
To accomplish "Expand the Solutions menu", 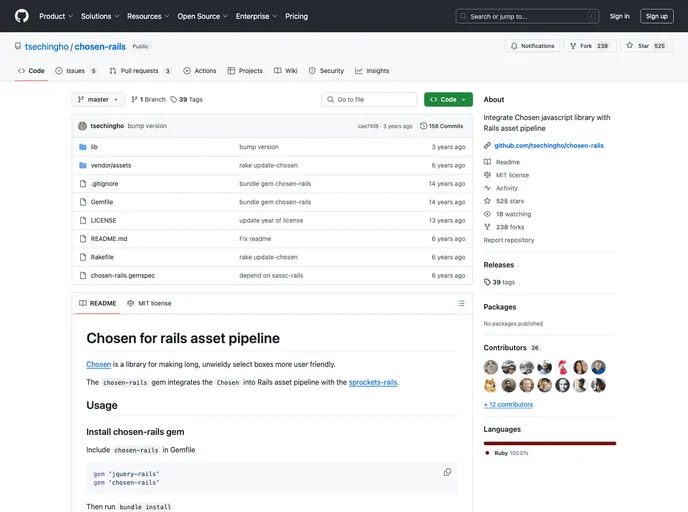I will 100,16.
